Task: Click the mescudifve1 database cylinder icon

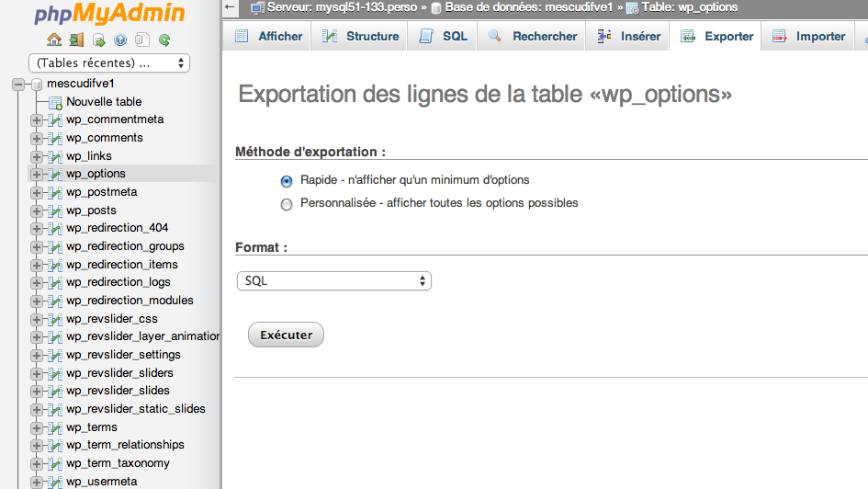Action: click(x=37, y=85)
